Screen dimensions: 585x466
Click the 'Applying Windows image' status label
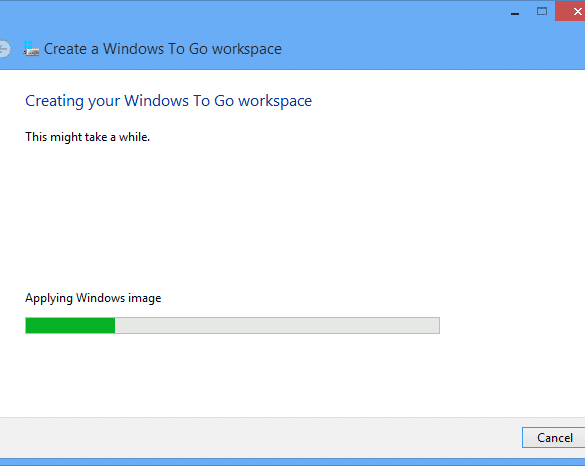(x=93, y=298)
